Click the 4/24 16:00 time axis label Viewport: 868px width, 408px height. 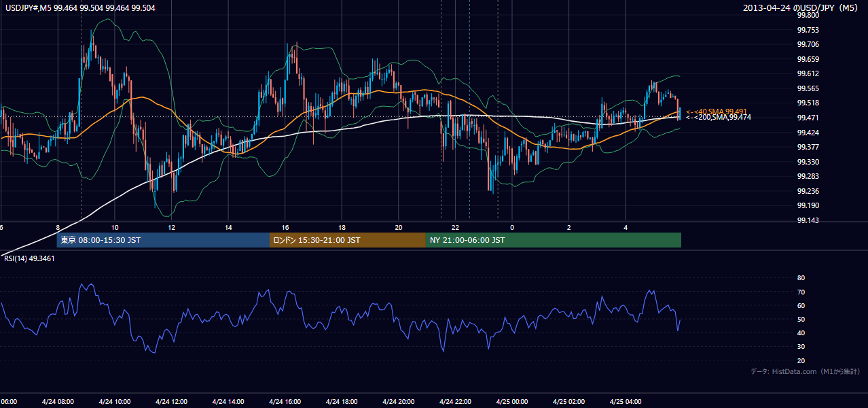pos(285,402)
